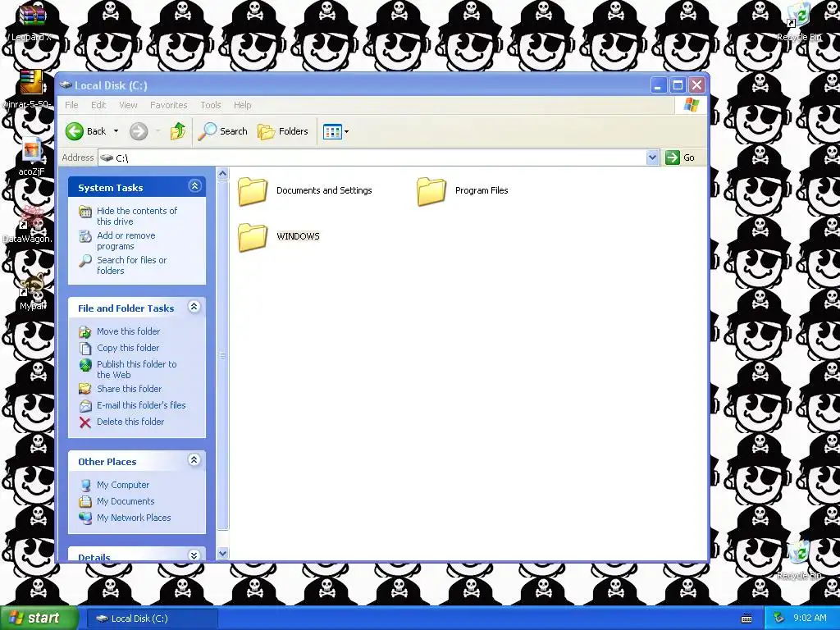Open the View menu

[128, 105]
